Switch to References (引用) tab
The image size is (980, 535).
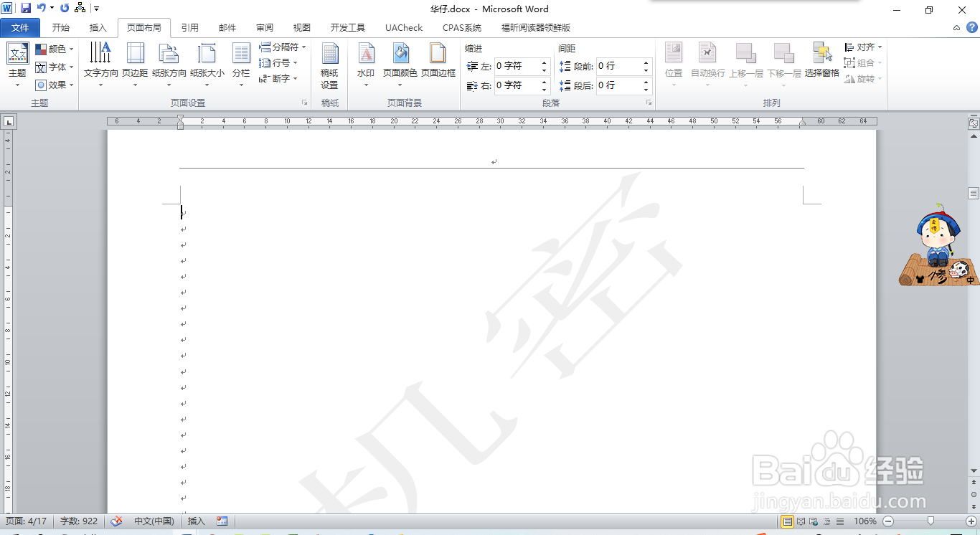click(190, 28)
